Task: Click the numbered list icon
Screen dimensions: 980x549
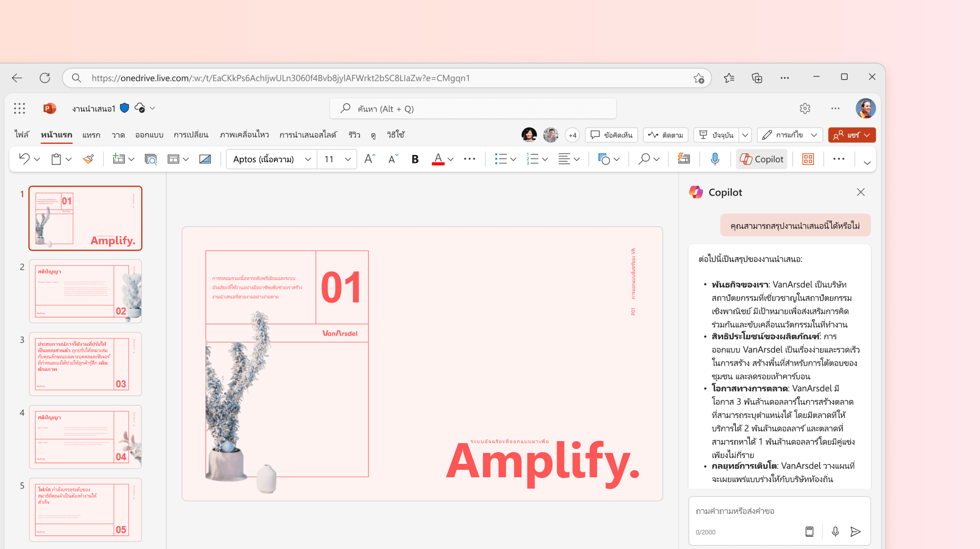Action: (x=532, y=159)
